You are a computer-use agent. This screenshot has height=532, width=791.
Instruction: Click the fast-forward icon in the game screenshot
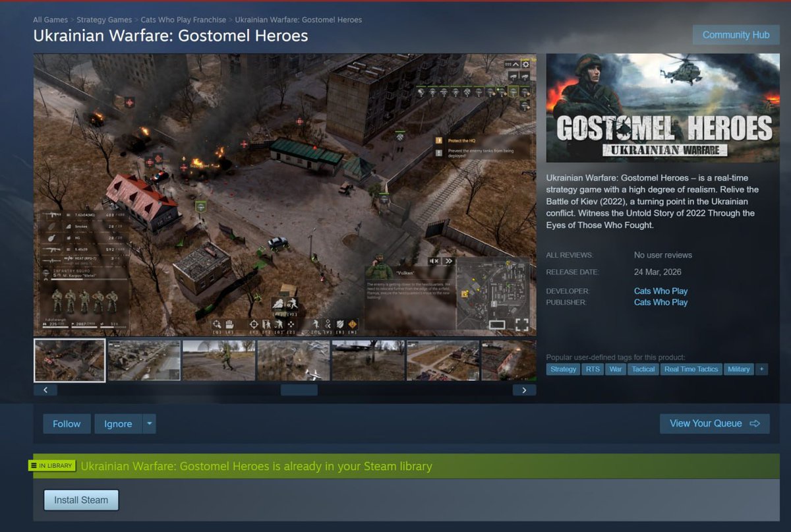click(449, 261)
